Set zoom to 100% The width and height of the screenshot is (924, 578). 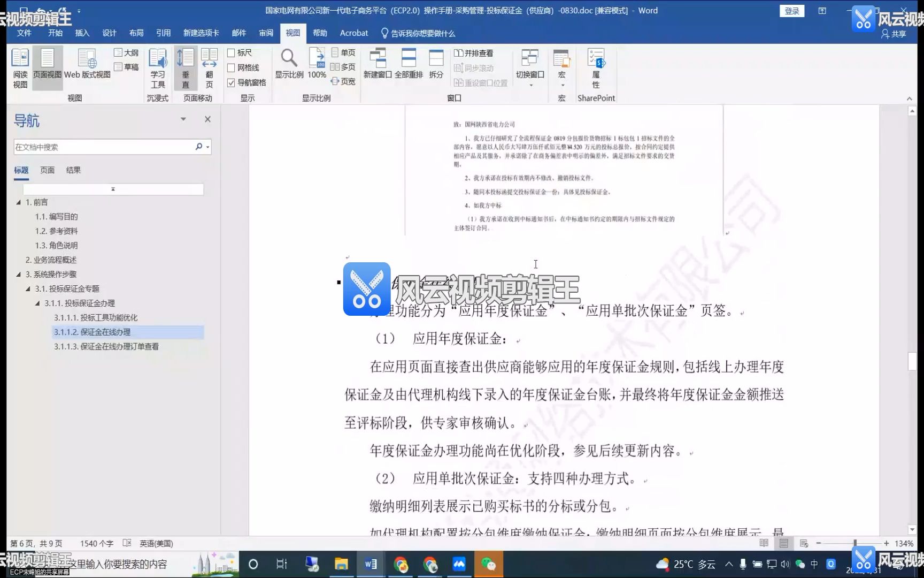(x=317, y=64)
